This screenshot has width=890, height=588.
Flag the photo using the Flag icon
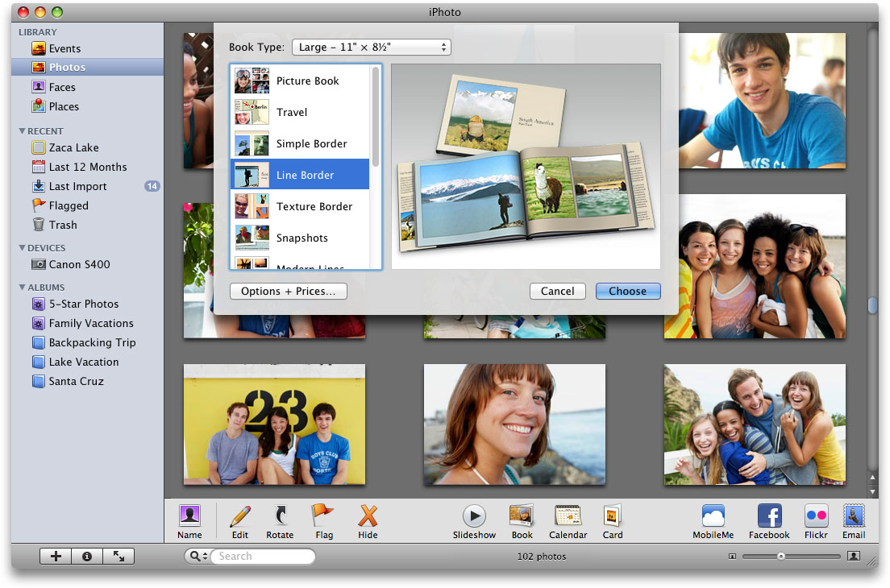point(323,516)
